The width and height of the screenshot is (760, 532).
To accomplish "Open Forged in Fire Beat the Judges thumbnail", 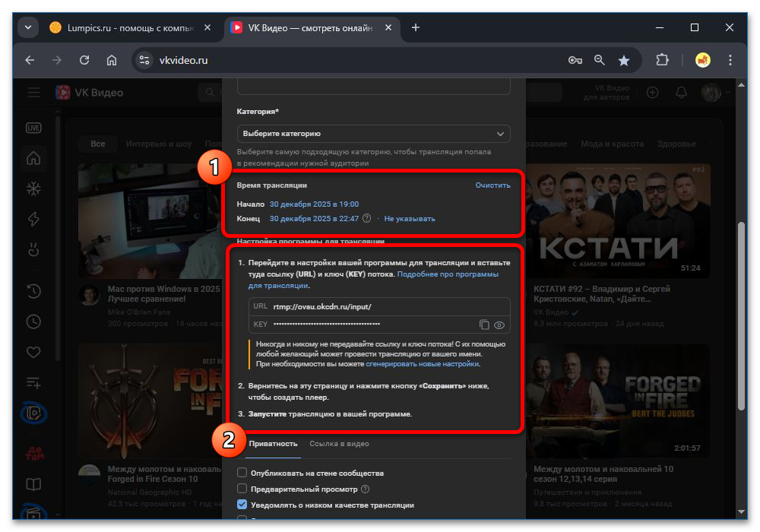I will 618,401.
